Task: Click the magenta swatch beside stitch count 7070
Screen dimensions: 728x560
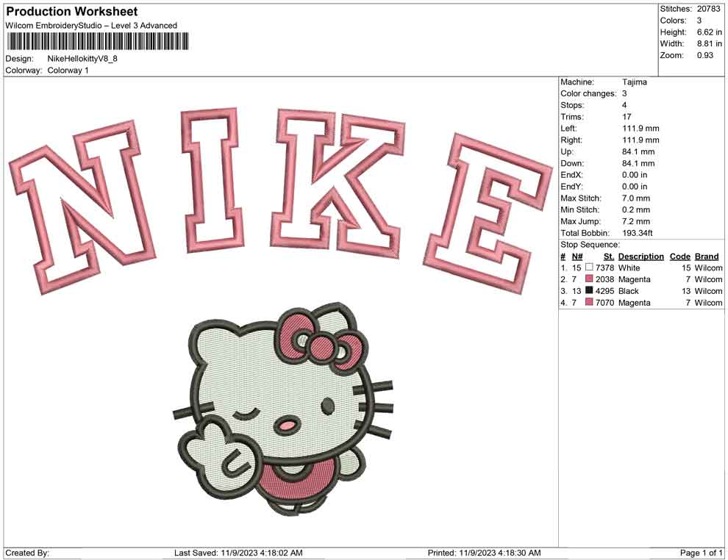Action: (x=589, y=302)
